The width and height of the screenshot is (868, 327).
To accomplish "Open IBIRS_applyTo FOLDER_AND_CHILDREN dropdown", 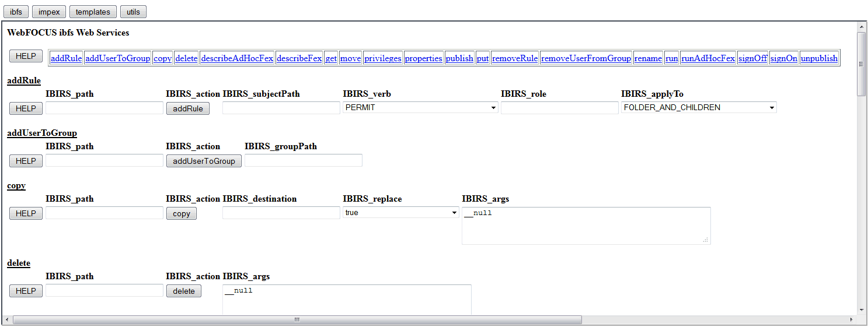I will click(x=699, y=107).
